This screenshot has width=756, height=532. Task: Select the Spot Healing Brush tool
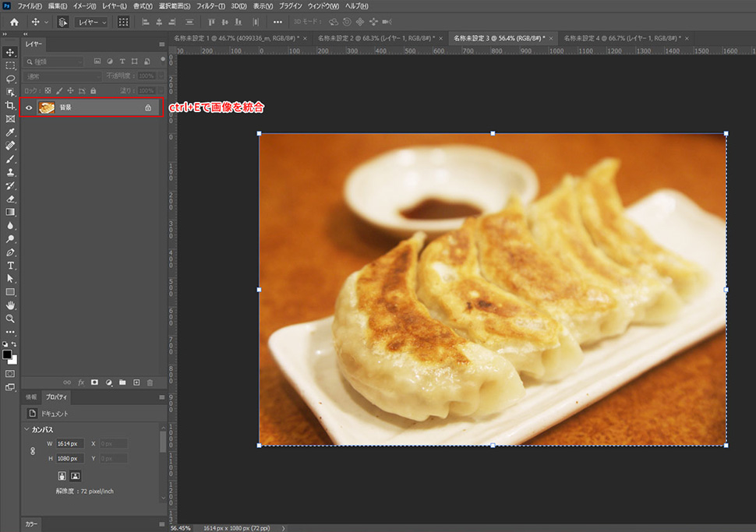[x=10, y=146]
